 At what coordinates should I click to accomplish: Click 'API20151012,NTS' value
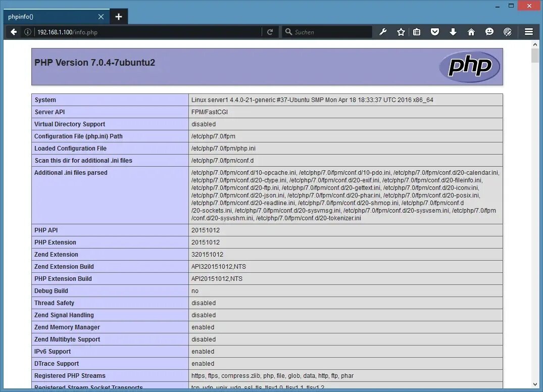[x=217, y=279]
